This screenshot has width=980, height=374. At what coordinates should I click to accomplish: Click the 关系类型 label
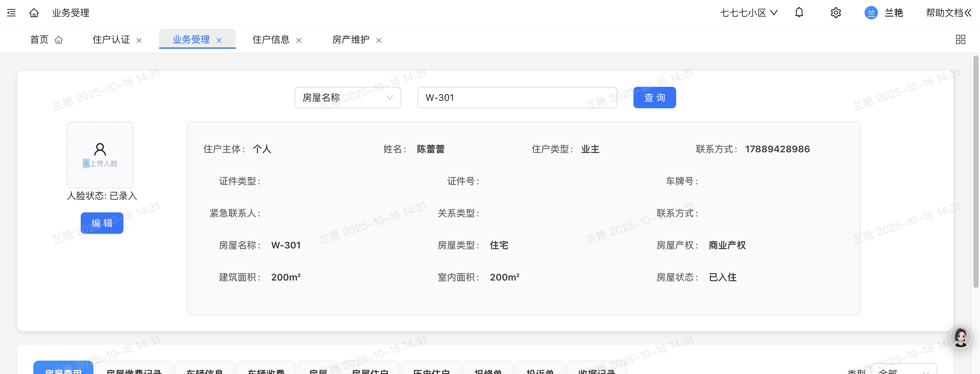[458, 213]
